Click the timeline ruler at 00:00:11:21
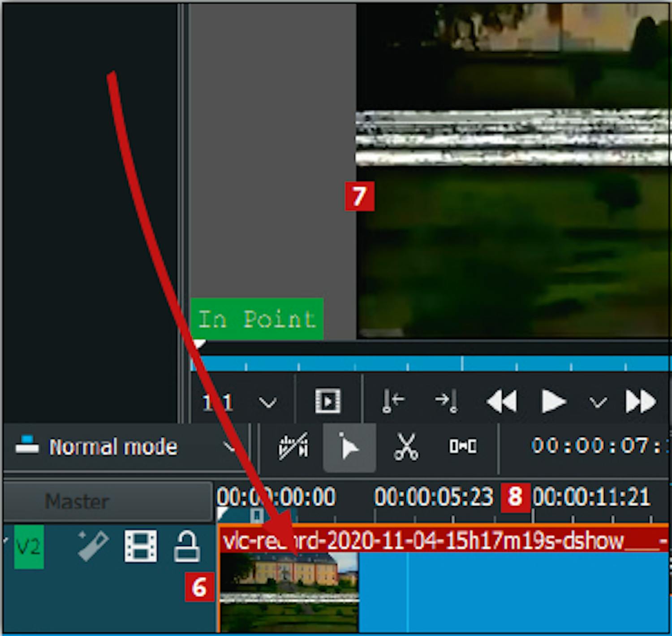Image resolution: width=672 pixels, height=636 pixels. 591,497
